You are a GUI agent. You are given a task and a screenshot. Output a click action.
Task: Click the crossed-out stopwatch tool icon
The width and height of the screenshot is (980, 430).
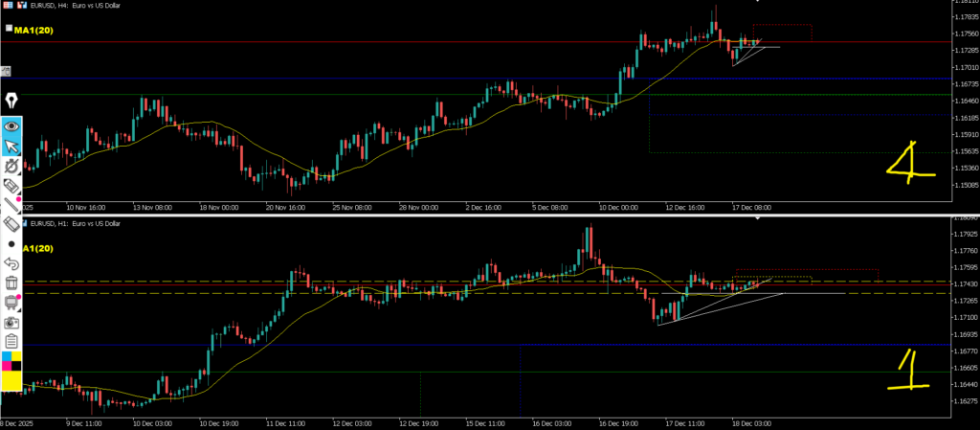[x=11, y=166]
